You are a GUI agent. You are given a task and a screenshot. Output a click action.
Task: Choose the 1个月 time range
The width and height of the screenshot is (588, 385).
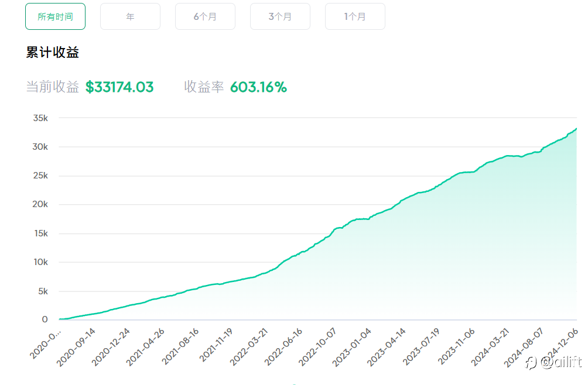(x=355, y=16)
